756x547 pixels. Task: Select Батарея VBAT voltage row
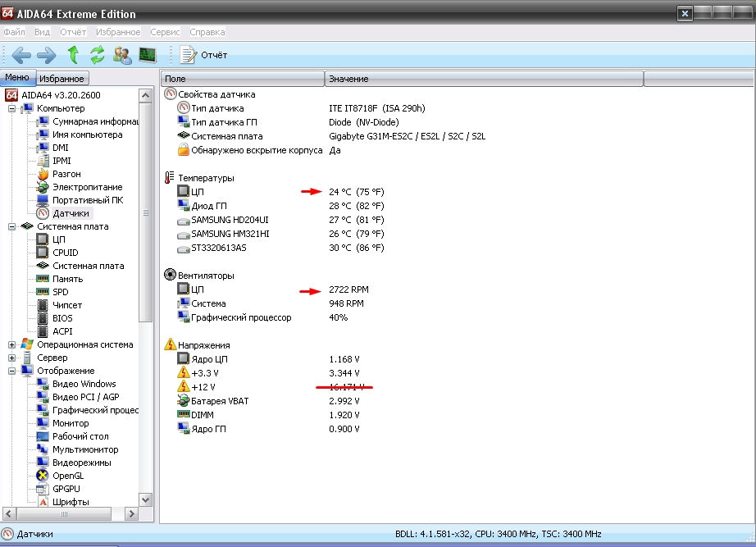(x=269, y=401)
